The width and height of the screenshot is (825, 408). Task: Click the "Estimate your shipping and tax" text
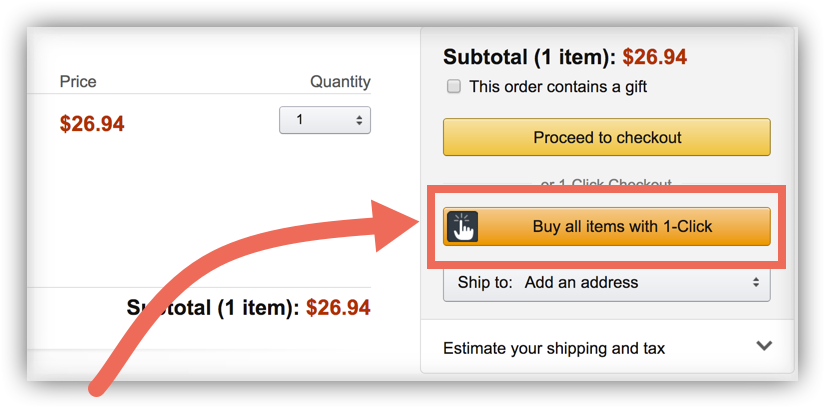(x=554, y=348)
